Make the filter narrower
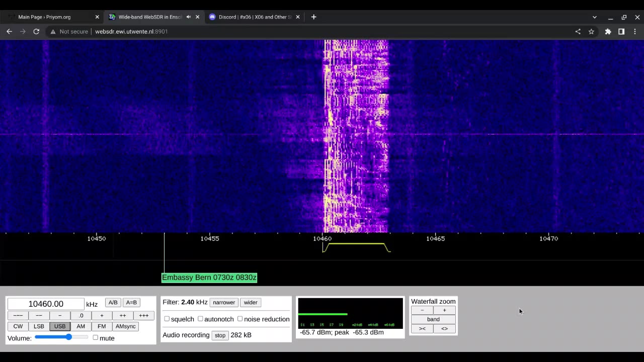 coord(224,302)
